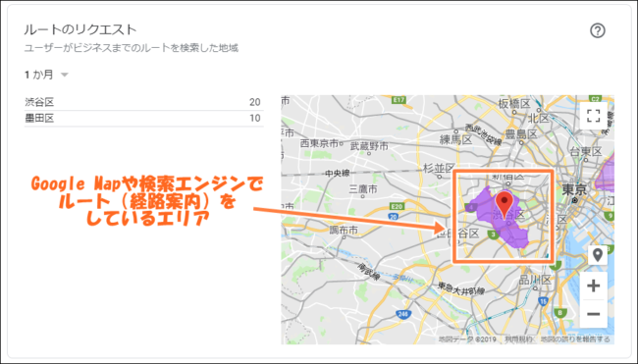The height and width of the screenshot is (364, 638).
Task: Zoom out the map with minus
Action: [593, 314]
